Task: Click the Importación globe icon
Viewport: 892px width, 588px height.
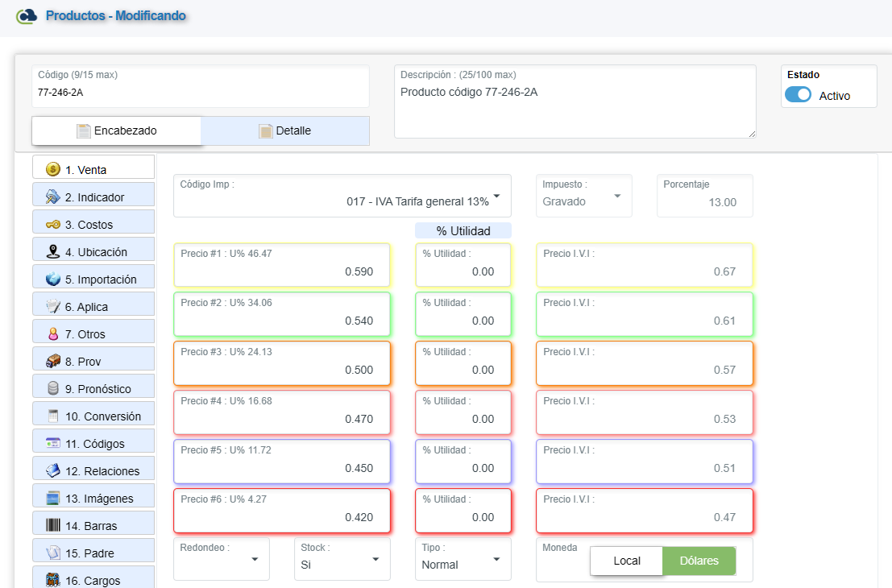Action: [x=53, y=279]
